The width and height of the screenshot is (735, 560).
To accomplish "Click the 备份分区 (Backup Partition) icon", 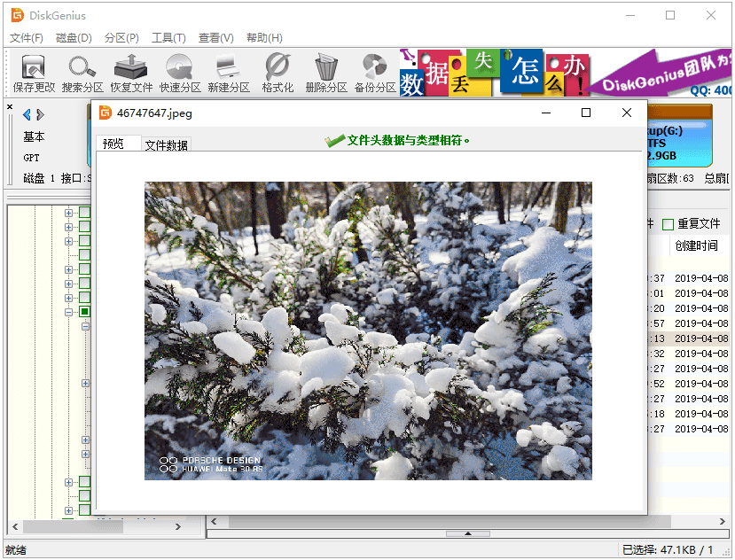I will 377,71.
